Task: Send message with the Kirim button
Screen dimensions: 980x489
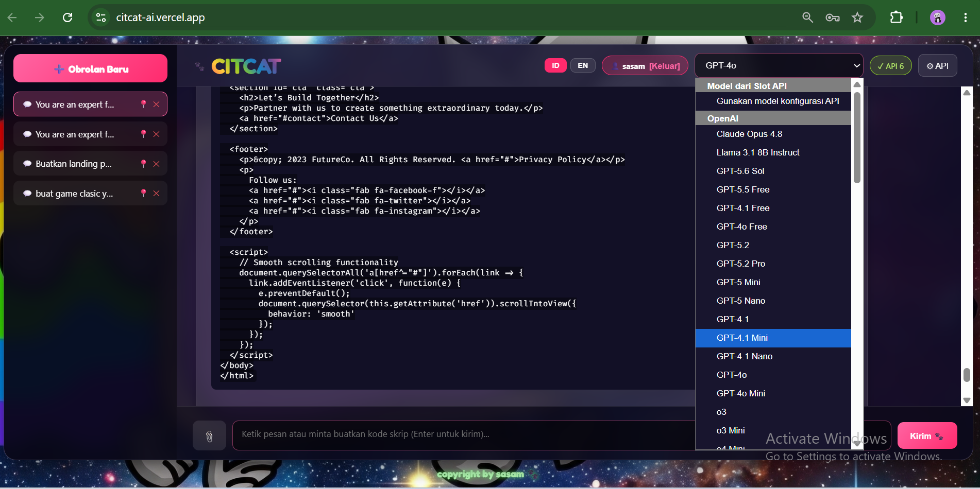Action: pos(927,436)
